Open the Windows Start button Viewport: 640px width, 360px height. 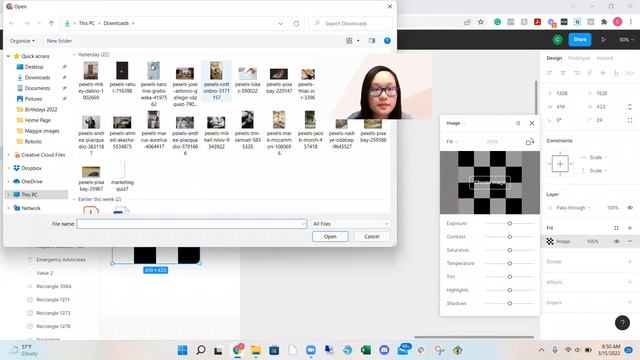pyautogui.click(x=182, y=350)
